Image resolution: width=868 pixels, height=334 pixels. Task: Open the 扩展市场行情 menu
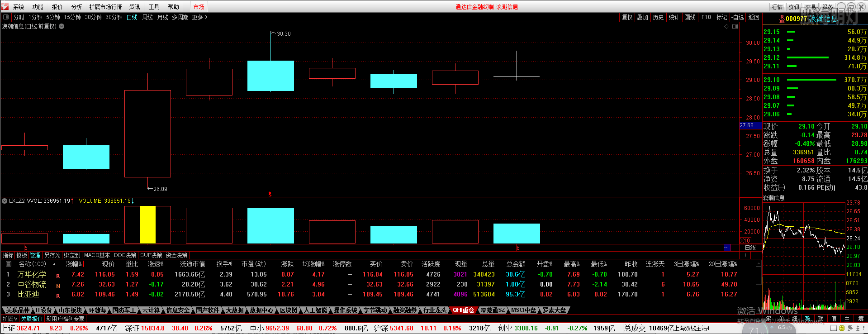105,7
